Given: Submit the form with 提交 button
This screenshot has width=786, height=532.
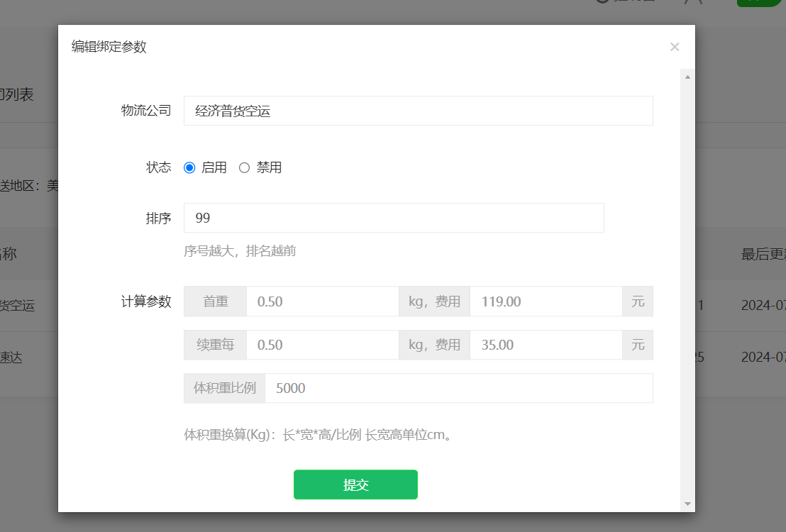Looking at the screenshot, I should pos(355,484).
